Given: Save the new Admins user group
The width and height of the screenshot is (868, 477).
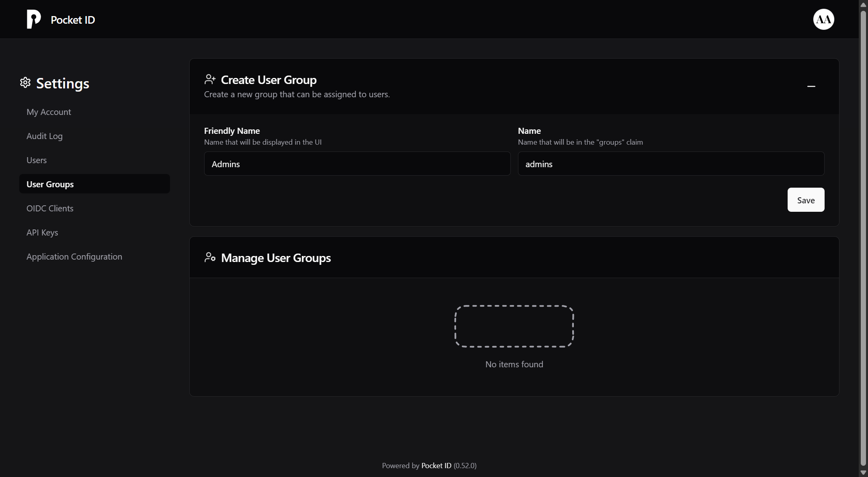Looking at the screenshot, I should point(805,200).
